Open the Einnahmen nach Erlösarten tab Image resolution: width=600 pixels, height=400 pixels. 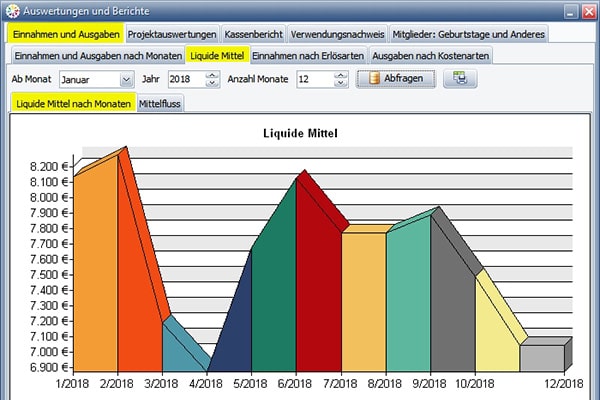point(308,55)
